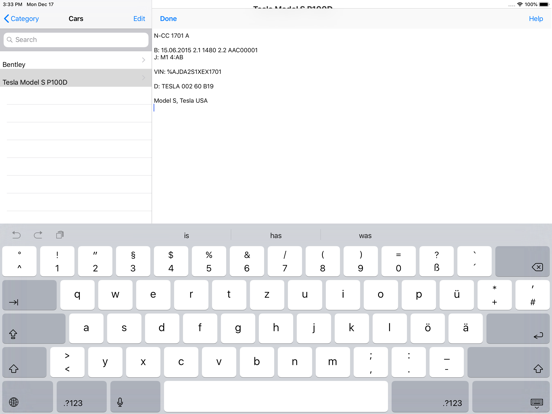The height and width of the screenshot is (414, 552).
Task: Tap the y key in bottom letter row
Action: 105,362
